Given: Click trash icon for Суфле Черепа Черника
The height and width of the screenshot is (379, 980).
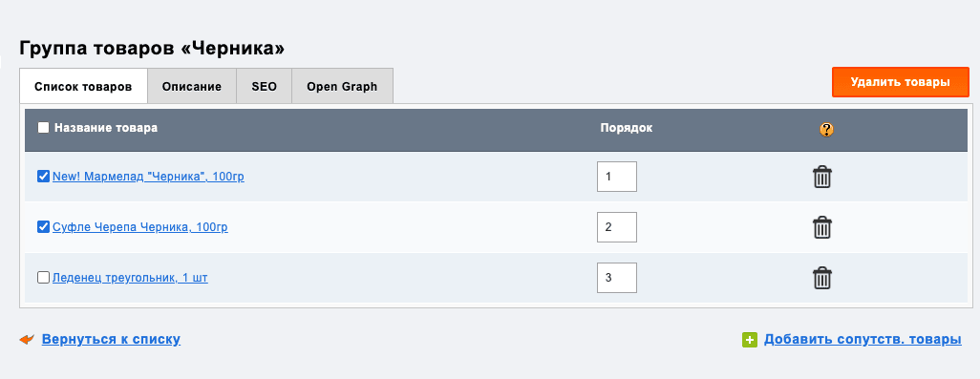Looking at the screenshot, I should (x=821, y=227).
